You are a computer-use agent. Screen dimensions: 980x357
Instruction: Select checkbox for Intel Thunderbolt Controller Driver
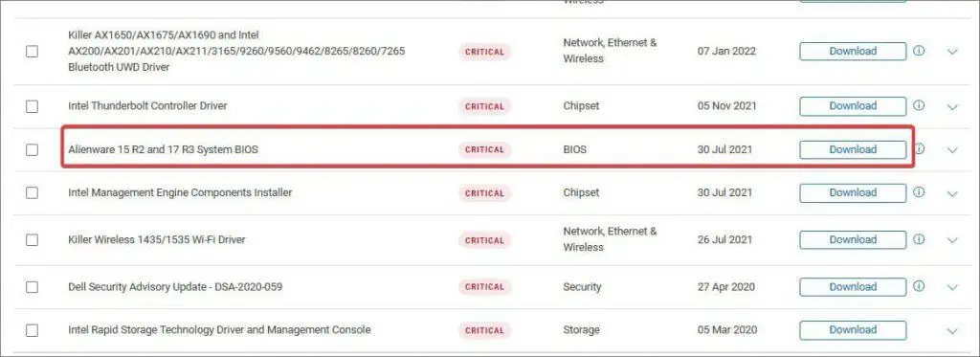click(32, 107)
